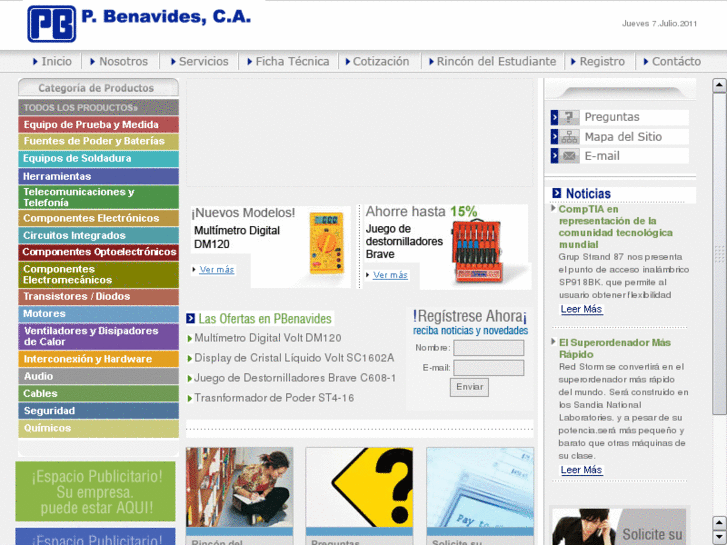Select TODOS LOS PRODUCTOS category

(x=98, y=107)
